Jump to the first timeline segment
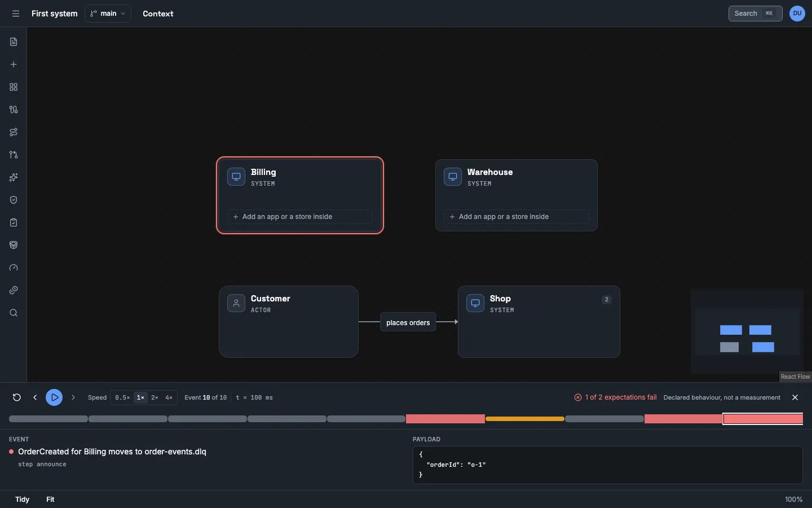Image resolution: width=812 pixels, height=508 pixels. point(48,419)
